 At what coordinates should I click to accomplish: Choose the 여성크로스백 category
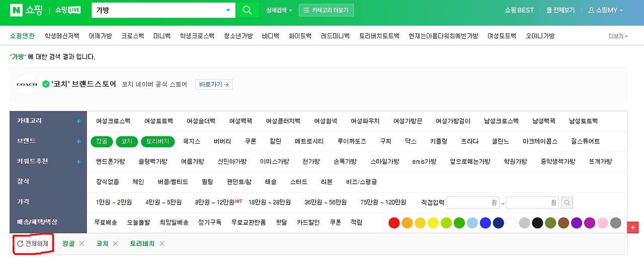pyautogui.click(x=113, y=121)
